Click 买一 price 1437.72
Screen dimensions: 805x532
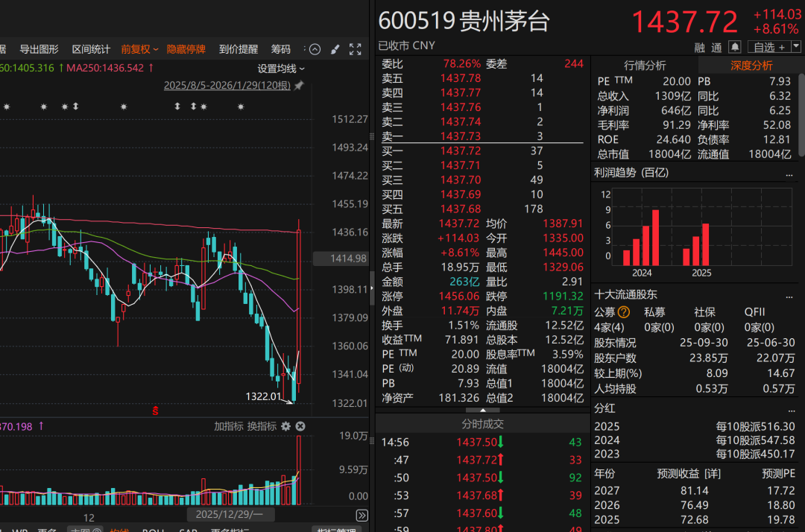(x=461, y=151)
